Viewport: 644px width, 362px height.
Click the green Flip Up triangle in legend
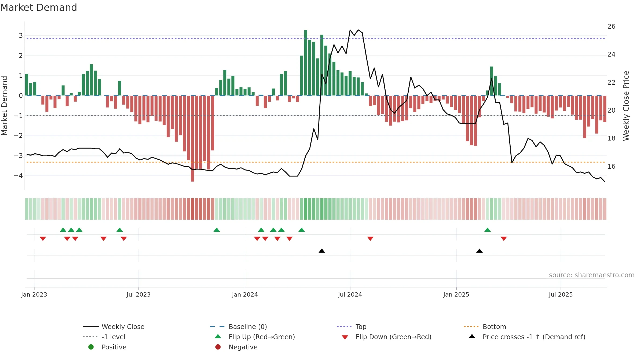tap(218, 336)
